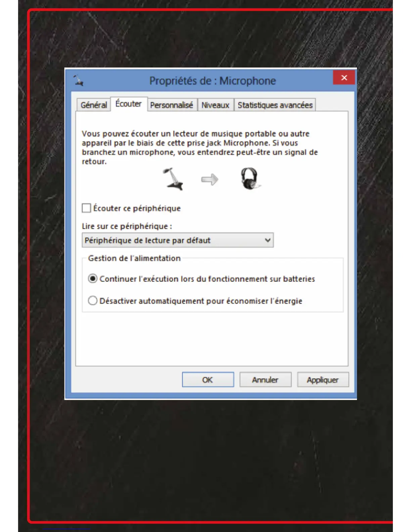Click the desk microphone illustration icon
Screen dimensions: 411x532
(173, 179)
